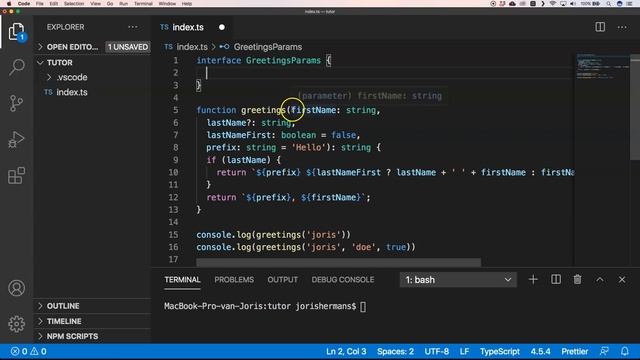Screen dimensions: 640x360
Task: Switch to the Terminal panel tab
Action: pos(182,280)
